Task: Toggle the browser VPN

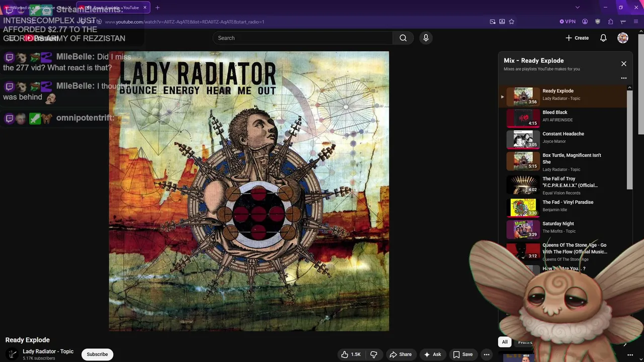Action: click(568, 22)
